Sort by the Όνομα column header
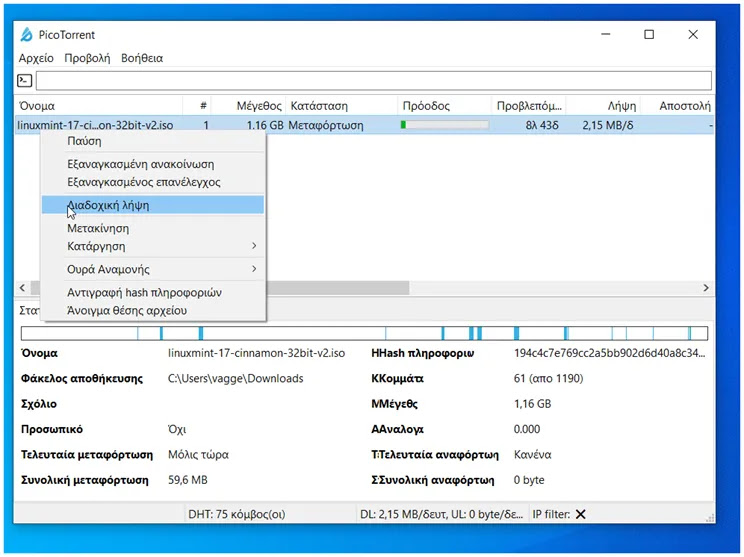Screen dimensions: 744x557 point(99,106)
